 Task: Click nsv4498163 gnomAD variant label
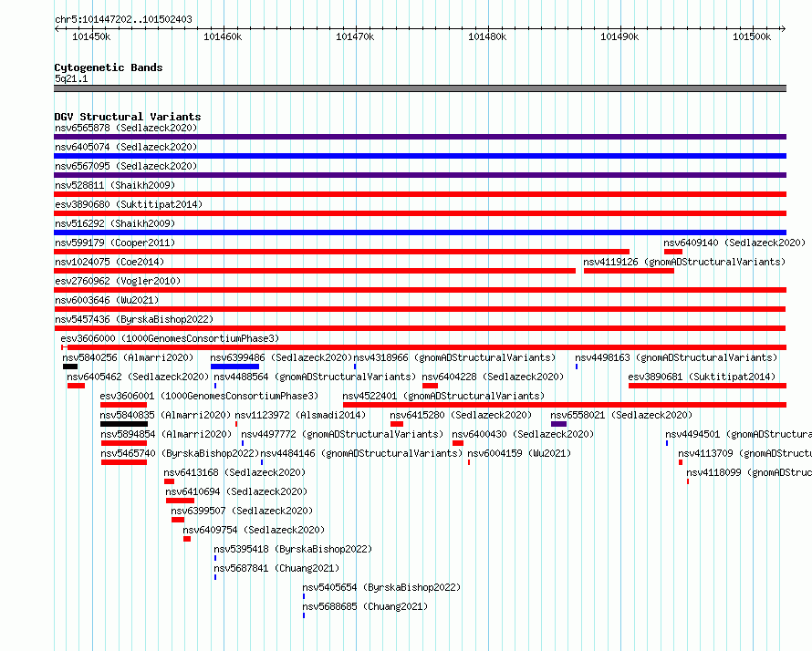click(676, 357)
